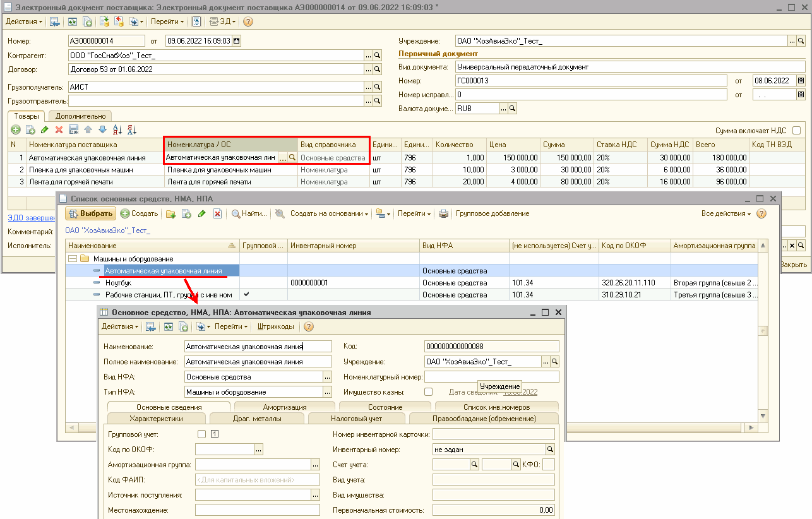Image resolution: width=812 pixels, height=519 pixels.
Task: Open the Перейти dropdown in the supplier document toolbar
Action: [x=167, y=21]
